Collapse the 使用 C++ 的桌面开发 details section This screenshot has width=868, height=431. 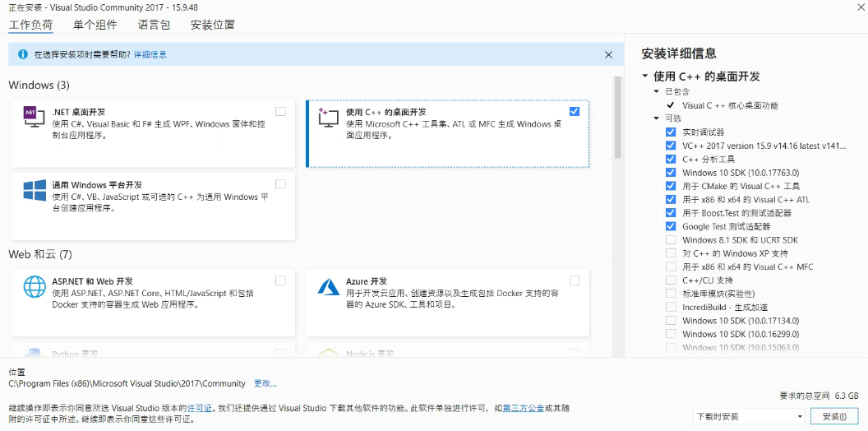point(644,76)
